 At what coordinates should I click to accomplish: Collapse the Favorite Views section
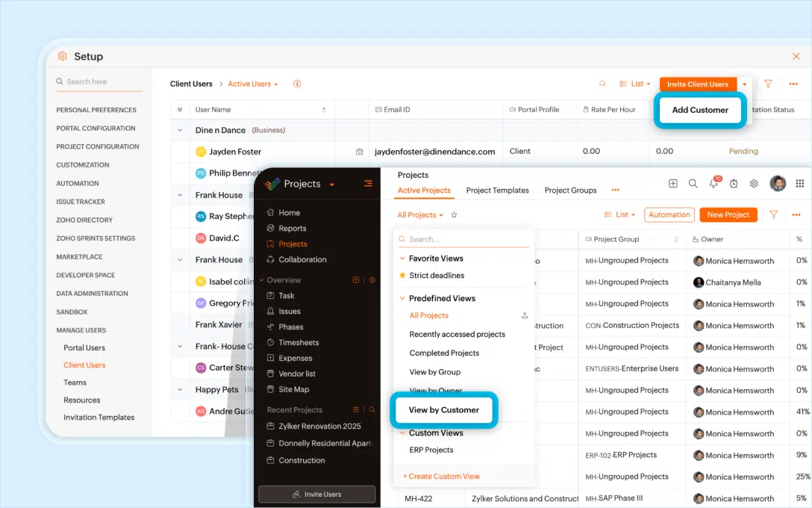click(402, 258)
